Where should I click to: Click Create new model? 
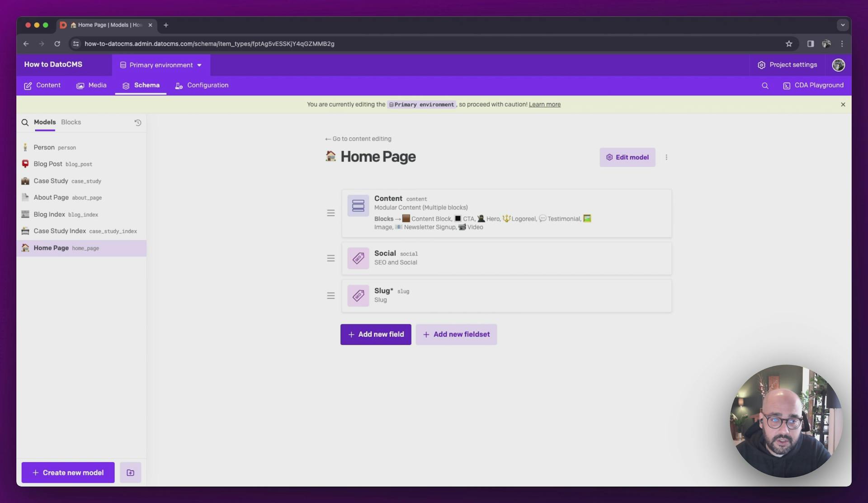click(68, 473)
